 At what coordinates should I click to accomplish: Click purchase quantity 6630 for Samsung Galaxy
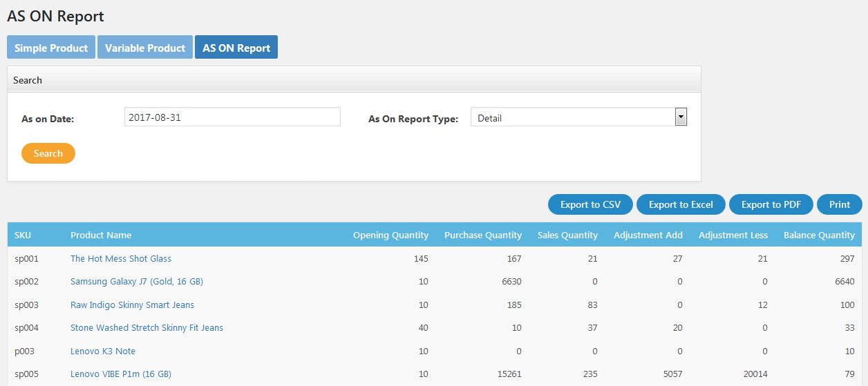pyautogui.click(x=511, y=281)
